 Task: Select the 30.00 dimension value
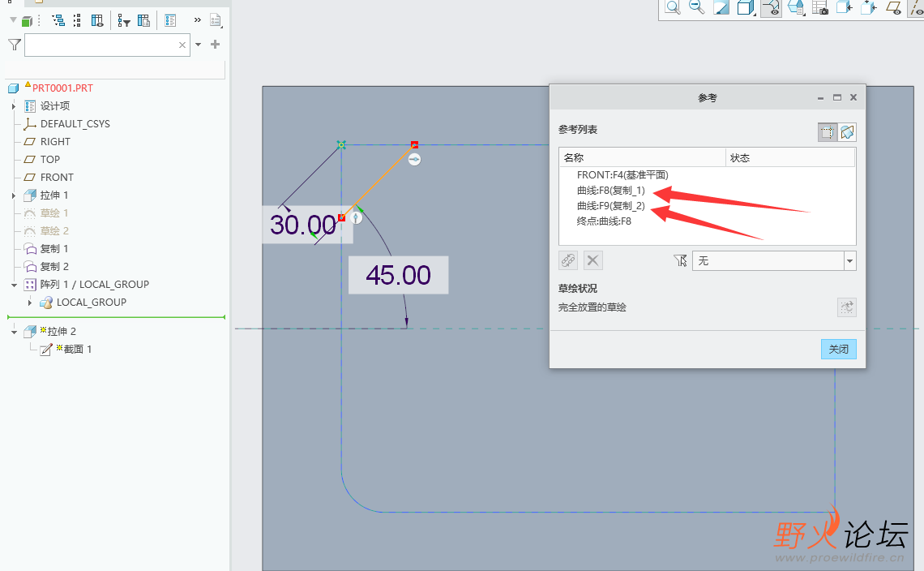click(303, 225)
